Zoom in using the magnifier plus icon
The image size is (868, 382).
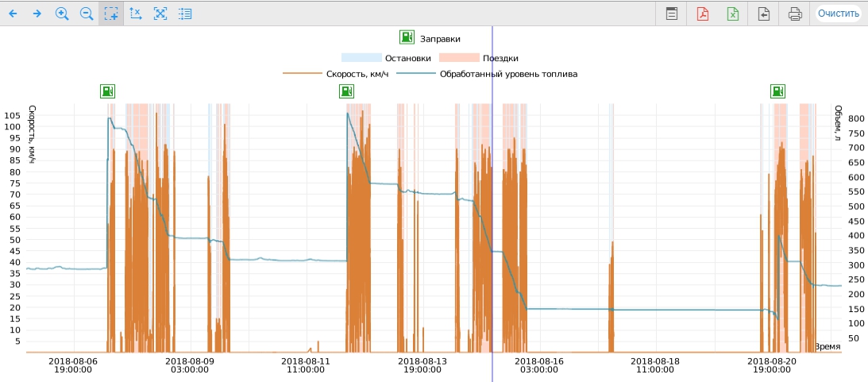pyautogui.click(x=62, y=14)
